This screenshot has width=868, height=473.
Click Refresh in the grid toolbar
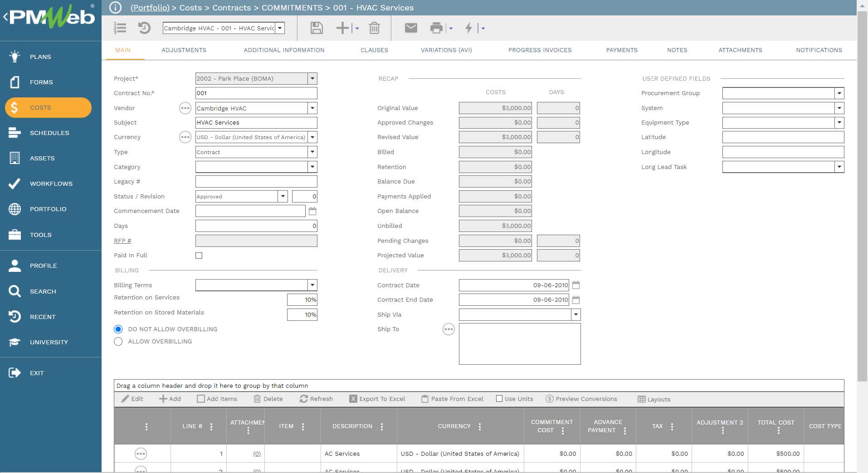coord(316,399)
